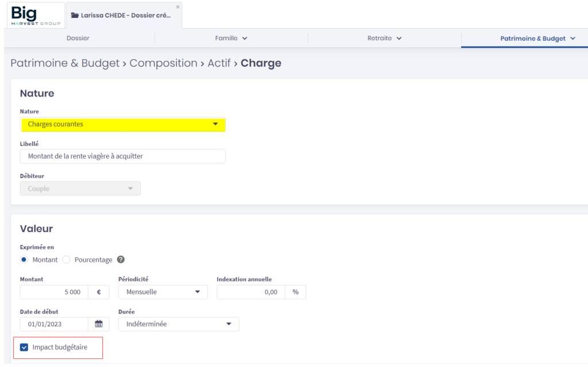This screenshot has width=588, height=367.
Task: Click the Big Harvest Group logo
Action: (34, 16)
